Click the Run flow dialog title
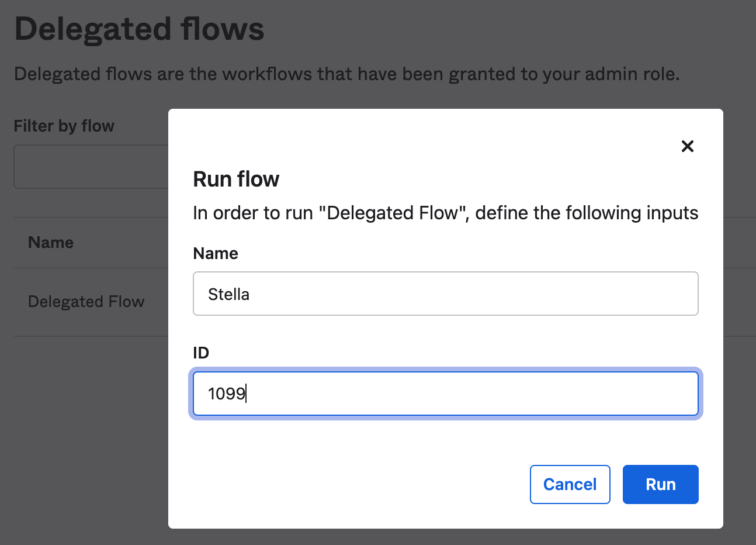The width and height of the screenshot is (756, 545). coord(236,179)
